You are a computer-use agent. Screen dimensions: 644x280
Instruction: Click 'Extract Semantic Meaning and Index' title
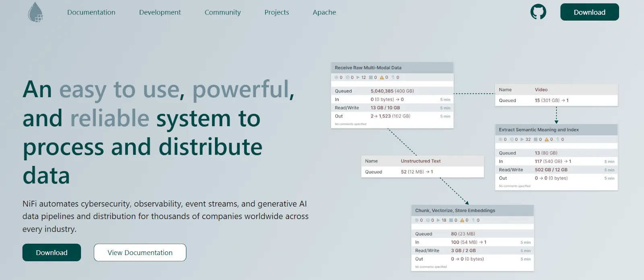pos(539,130)
